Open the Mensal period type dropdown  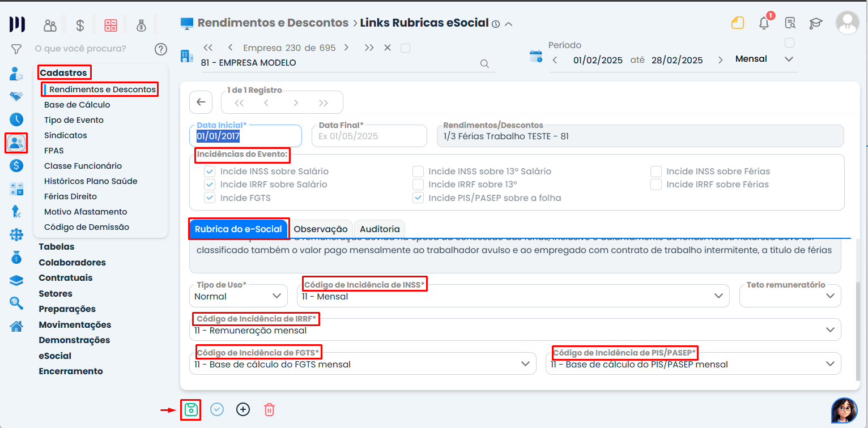click(x=764, y=59)
